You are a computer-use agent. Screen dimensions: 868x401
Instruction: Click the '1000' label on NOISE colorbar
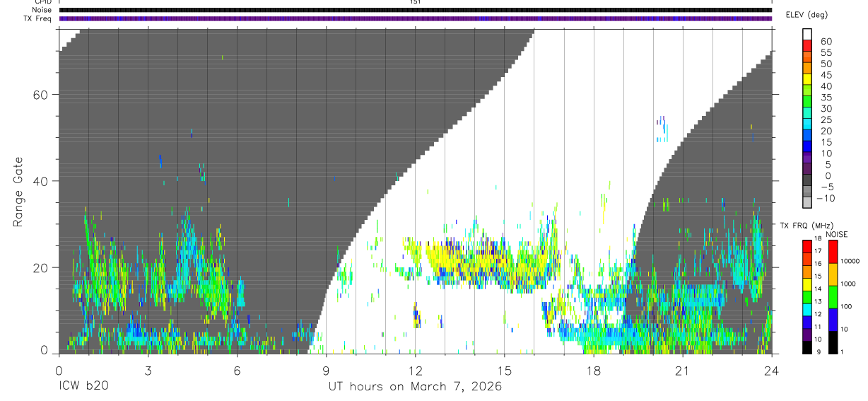(848, 284)
